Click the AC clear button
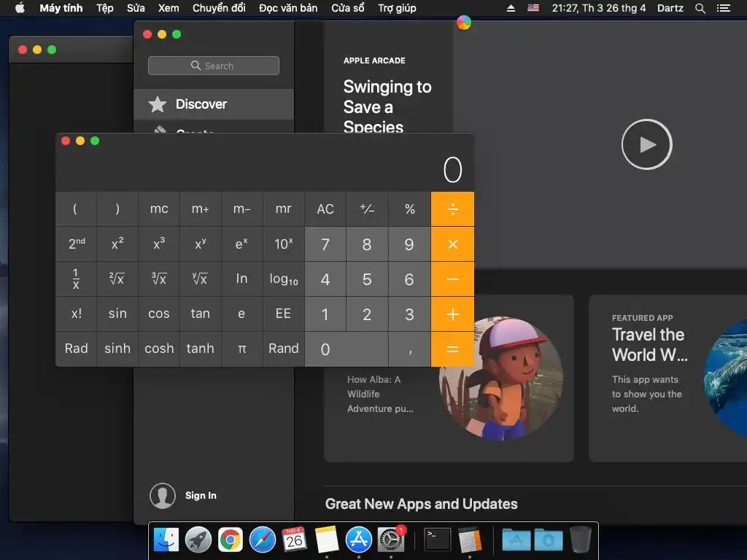 325,209
